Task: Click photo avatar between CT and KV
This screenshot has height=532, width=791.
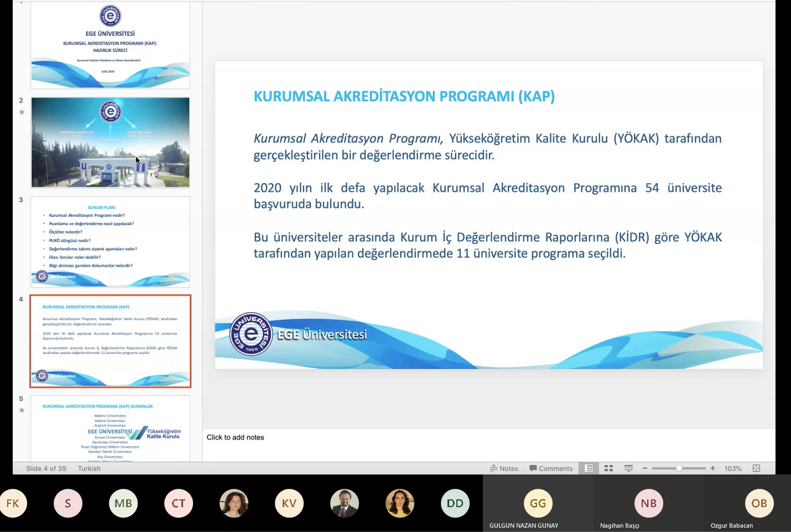Action: point(234,503)
